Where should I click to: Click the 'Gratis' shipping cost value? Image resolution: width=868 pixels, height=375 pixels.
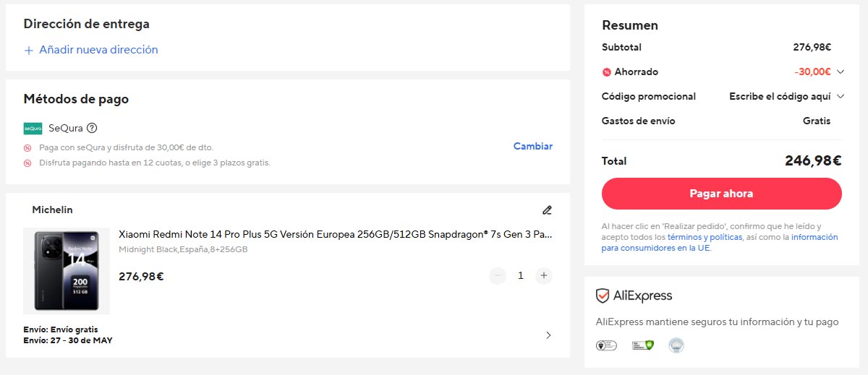tap(817, 121)
